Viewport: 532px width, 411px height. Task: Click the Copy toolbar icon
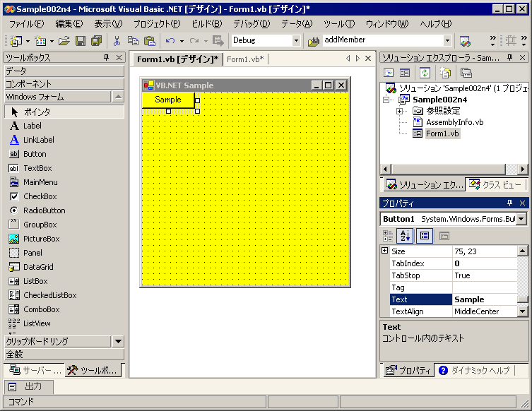click(133, 41)
